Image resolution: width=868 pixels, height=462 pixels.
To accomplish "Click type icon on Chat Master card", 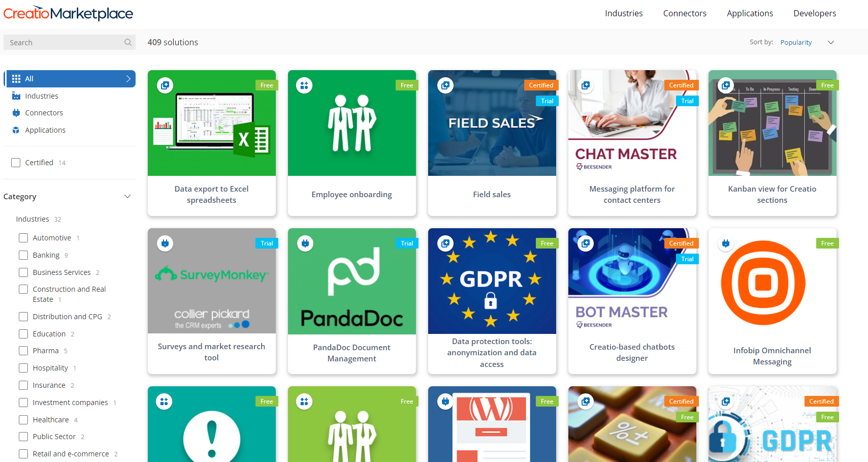I will [x=586, y=85].
